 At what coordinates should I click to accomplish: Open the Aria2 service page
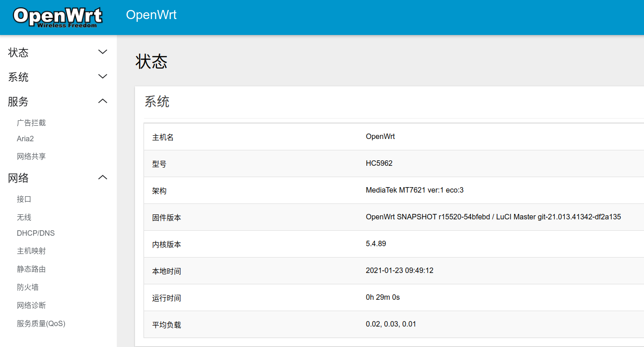click(x=25, y=139)
